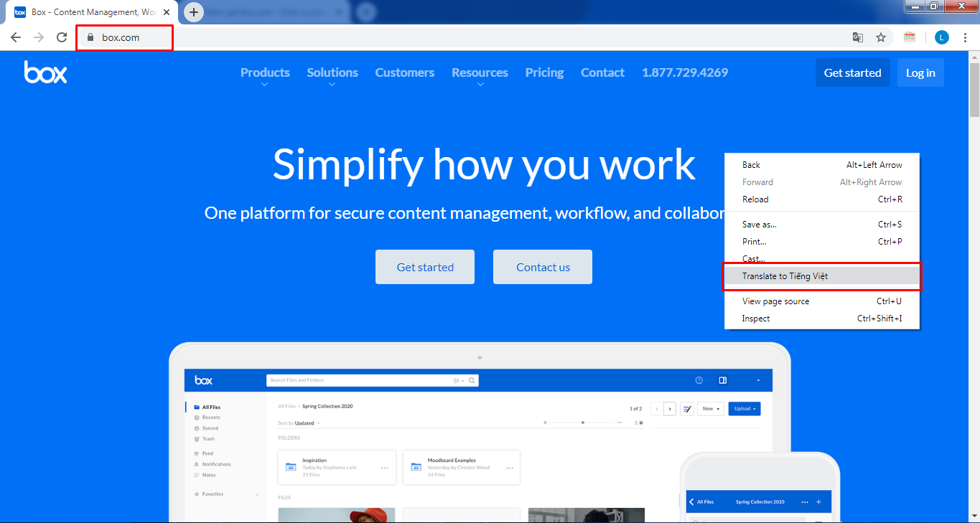Click the next page arrow beside 1 of 2

pos(669,408)
